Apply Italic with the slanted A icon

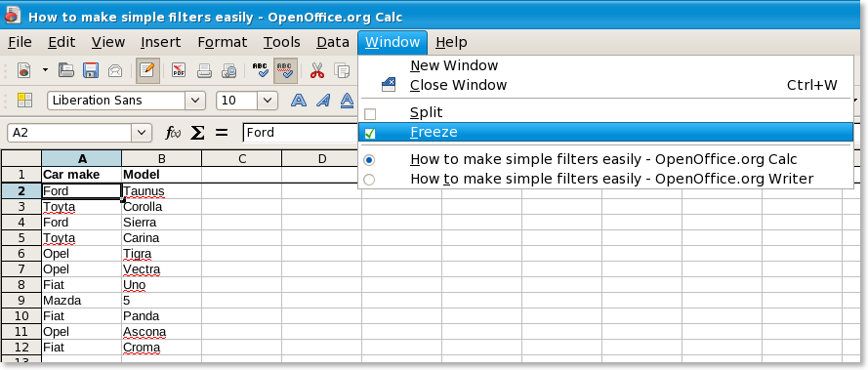pos(323,101)
